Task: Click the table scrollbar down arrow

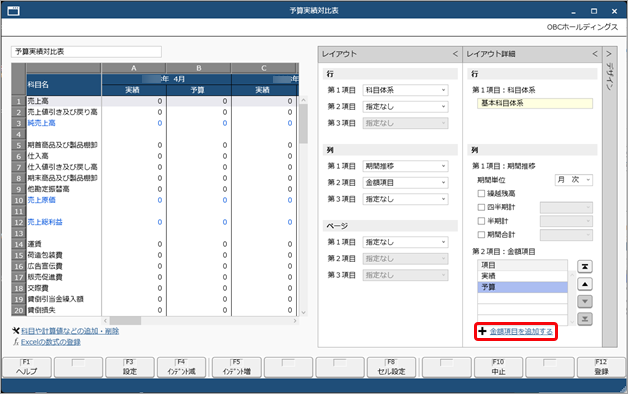Action: tap(303, 313)
